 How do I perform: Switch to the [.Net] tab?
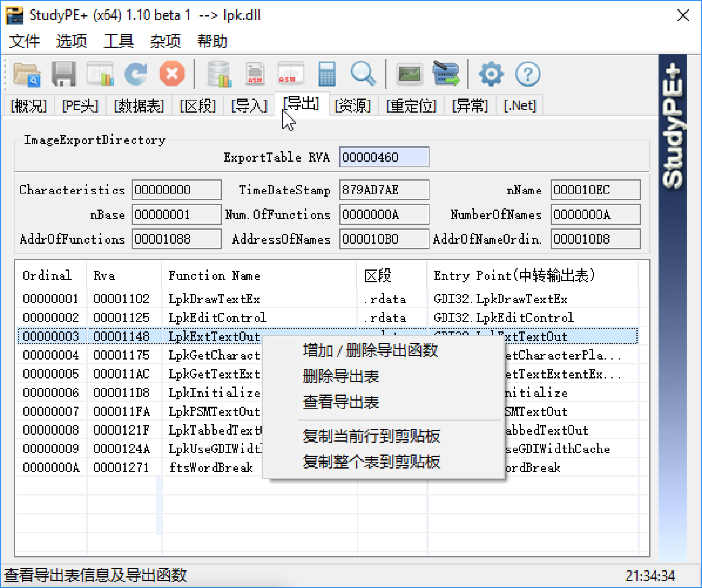point(520,106)
